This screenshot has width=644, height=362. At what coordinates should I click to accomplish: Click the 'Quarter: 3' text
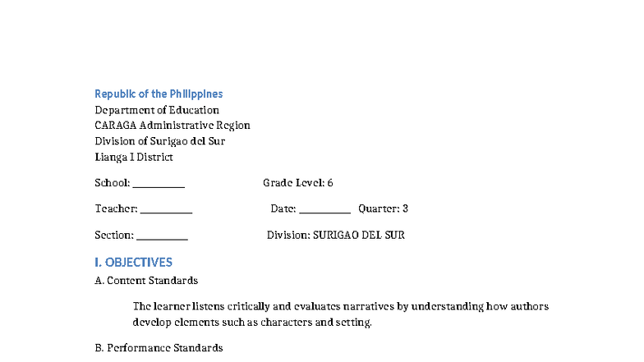[x=383, y=208]
